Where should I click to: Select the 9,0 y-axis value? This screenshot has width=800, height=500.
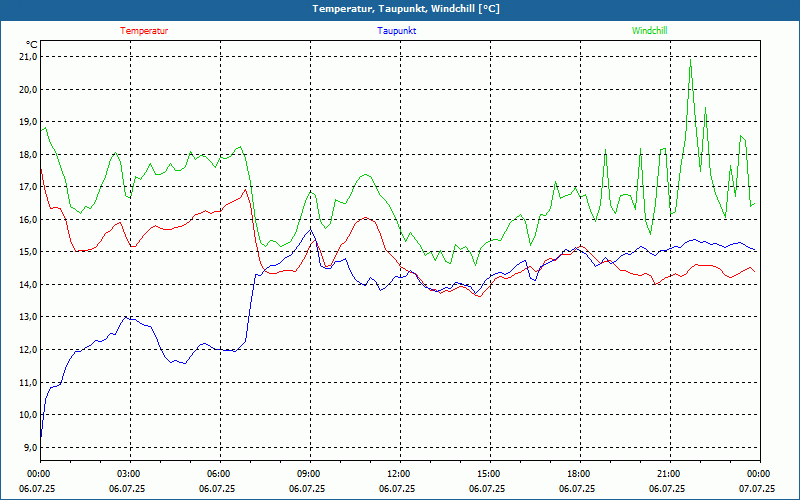pyautogui.click(x=29, y=447)
